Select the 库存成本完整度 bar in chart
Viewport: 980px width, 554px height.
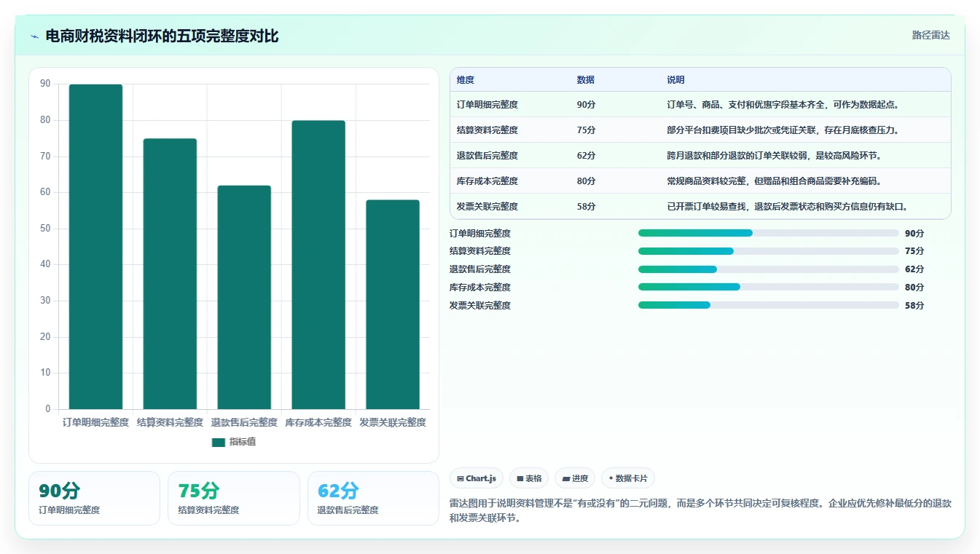[x=318, y=265]
